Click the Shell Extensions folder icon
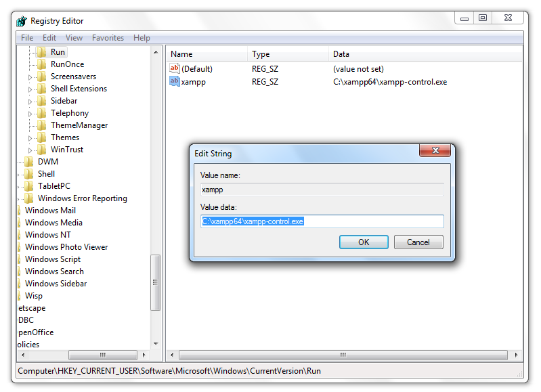Viewport: 541px width, 392px height. (x=41, y=89)
